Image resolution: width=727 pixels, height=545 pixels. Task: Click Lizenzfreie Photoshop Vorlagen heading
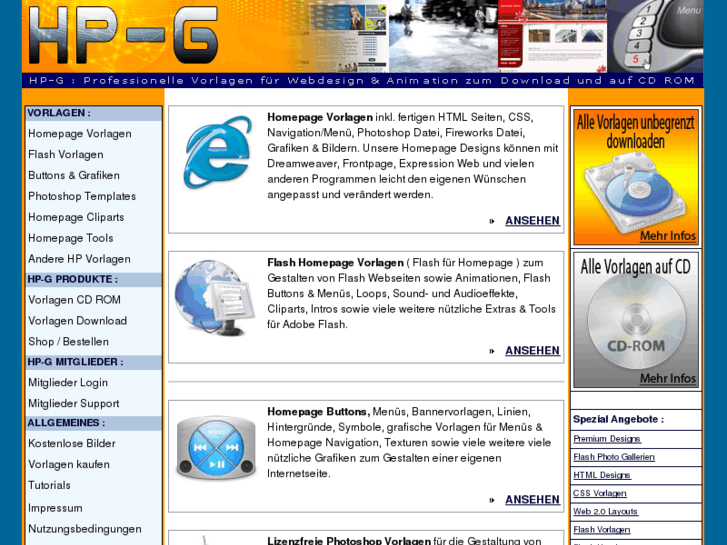349,540
